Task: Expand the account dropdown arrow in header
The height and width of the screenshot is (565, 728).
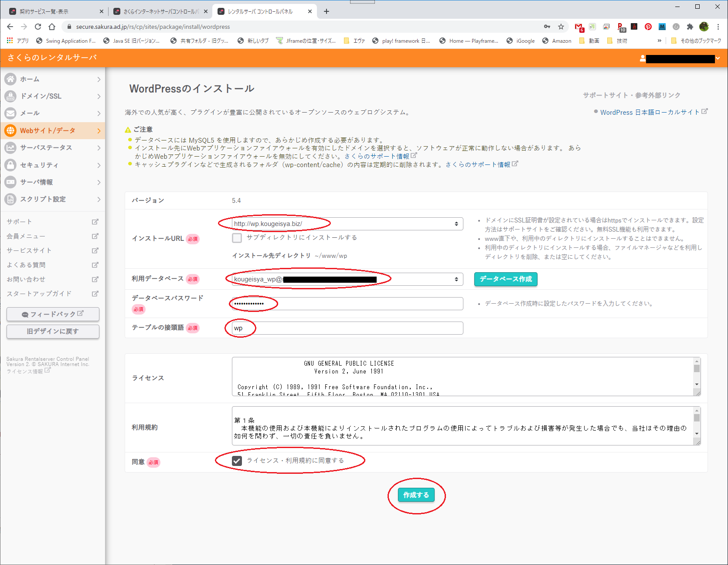Action: 718,58
